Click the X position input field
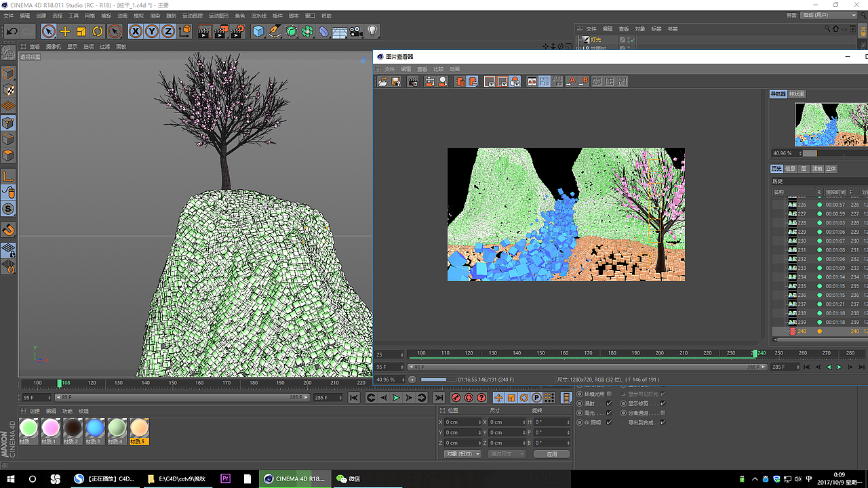This screenshot has height=488, width=868. point(464,422)
